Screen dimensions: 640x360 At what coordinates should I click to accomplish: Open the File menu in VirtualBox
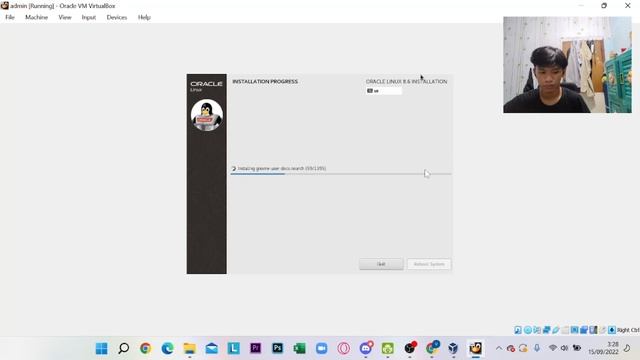10,17
